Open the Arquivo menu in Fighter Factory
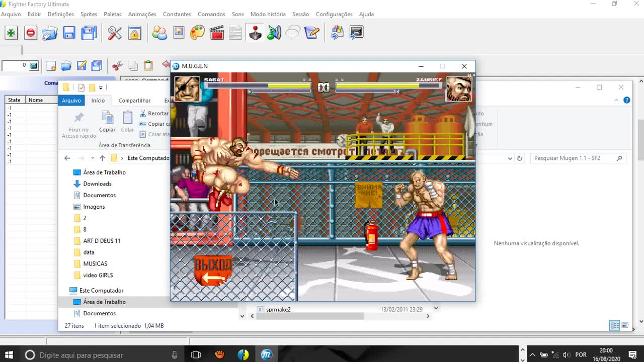Screen dimensions: 644x362 11,14
